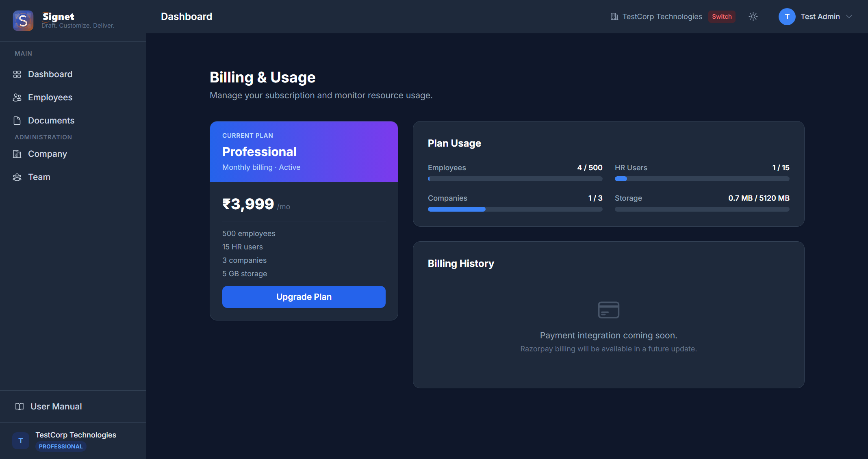Expand the Test Admin chevron dropdown
868x459 pixels.
[x=849, y=17]
